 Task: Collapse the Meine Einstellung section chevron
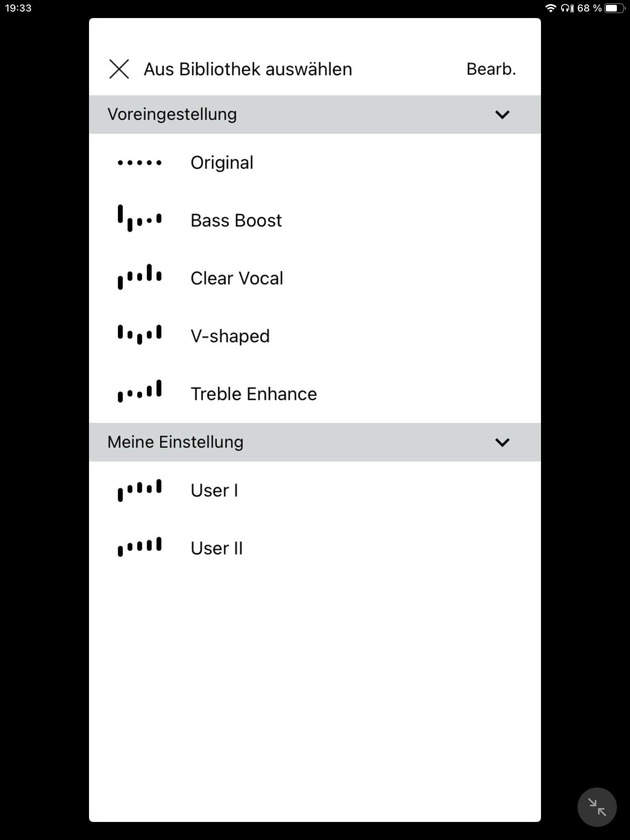[502, 442]
